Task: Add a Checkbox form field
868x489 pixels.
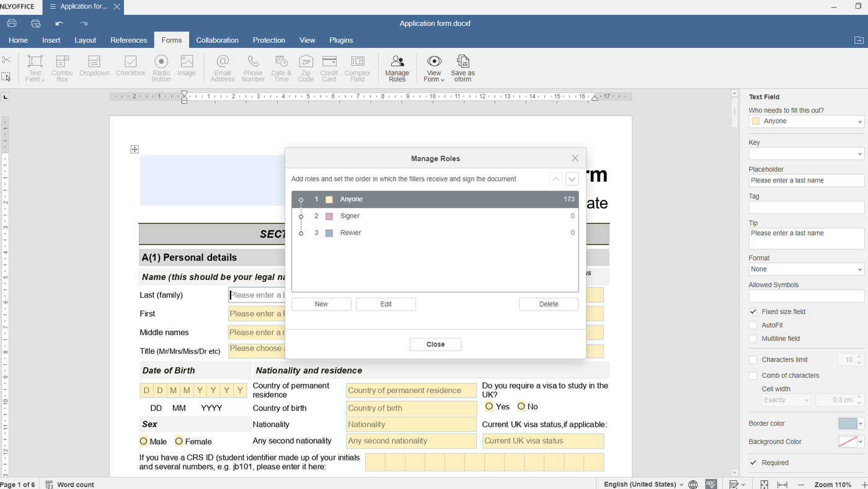Action: click(130, 67)
